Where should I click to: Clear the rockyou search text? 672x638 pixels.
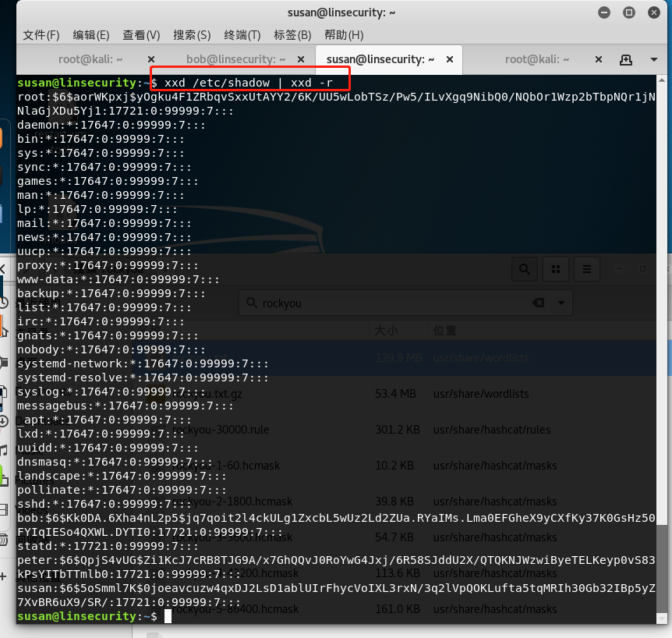[538, 303]
